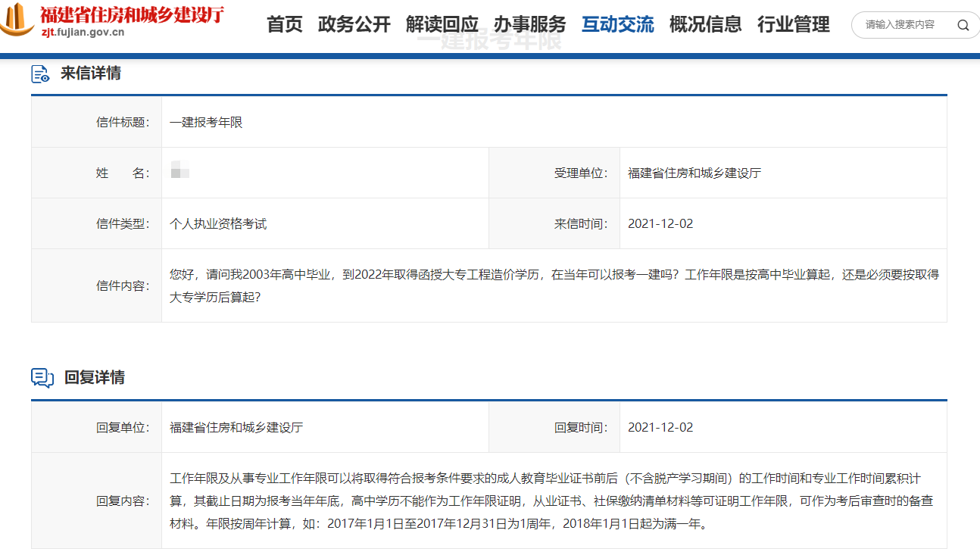Image resolution: width=980 pixels, height=549 pixels.
Task: Click the search magnifier icon
Action: coord(963,24)
